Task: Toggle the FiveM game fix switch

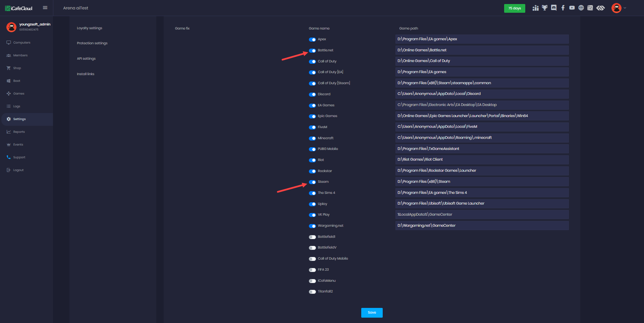Action: tap(312, 127)
